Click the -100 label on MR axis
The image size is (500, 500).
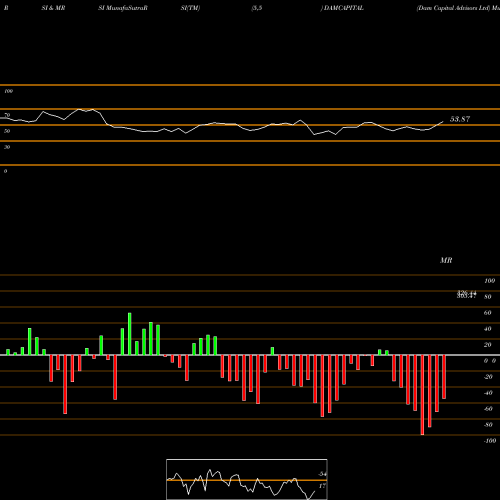click(490, 441)
